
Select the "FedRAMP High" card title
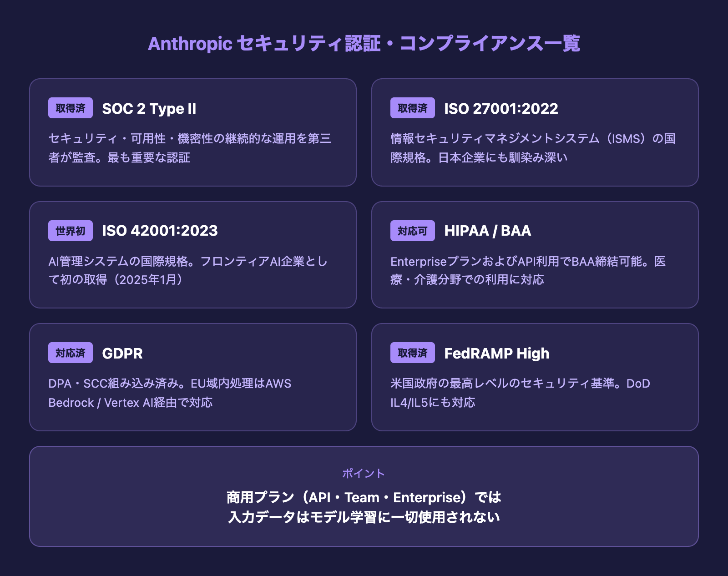(496, 353)
